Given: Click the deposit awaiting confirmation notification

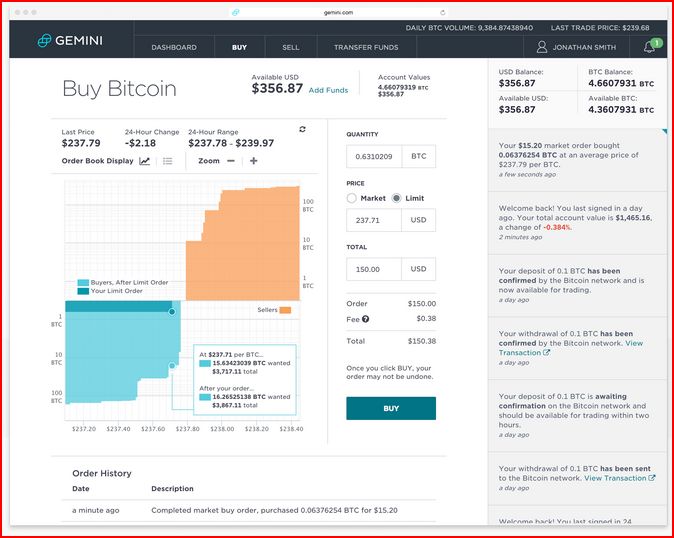Looking at the screenshot, I should click(578, 415).
